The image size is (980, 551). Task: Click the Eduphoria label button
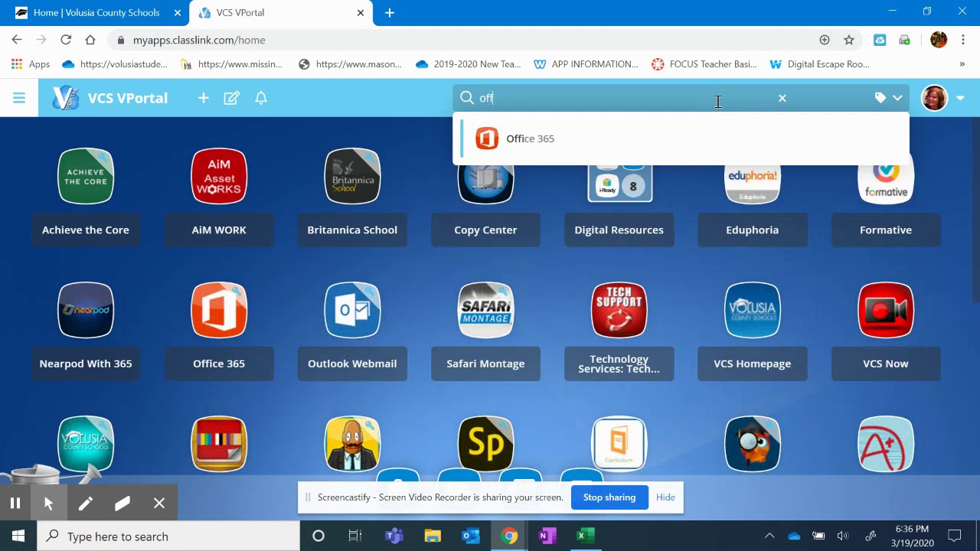tap(753, 230)
